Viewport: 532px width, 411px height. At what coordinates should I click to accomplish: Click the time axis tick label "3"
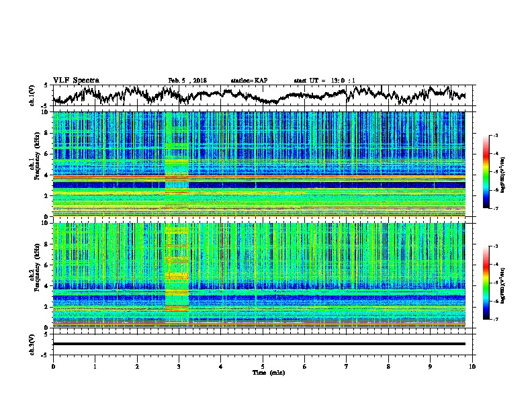click(x=179, y=367)
